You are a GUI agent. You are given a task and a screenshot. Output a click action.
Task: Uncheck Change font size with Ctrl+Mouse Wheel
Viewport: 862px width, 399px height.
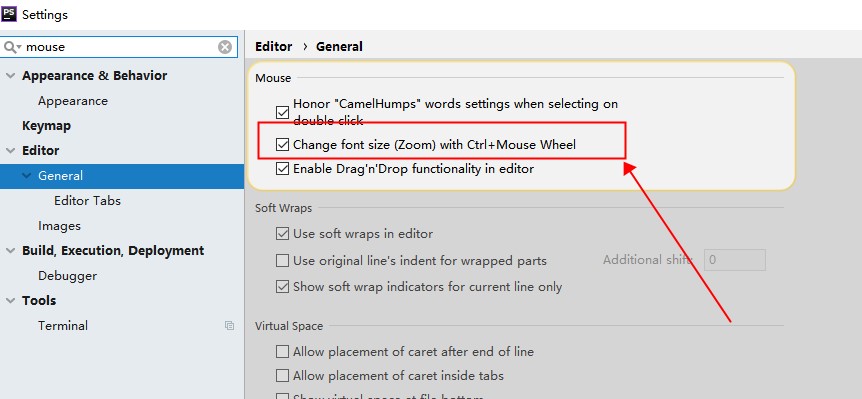tap(282, 145)
